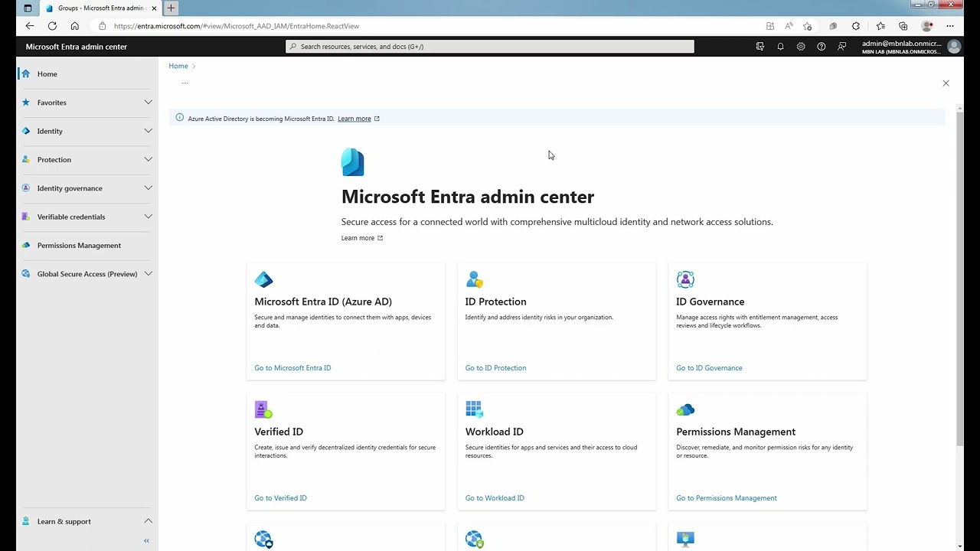Expand the Protection menu chevron
Screen dimensions: 980x551
(x=149, y=159)
